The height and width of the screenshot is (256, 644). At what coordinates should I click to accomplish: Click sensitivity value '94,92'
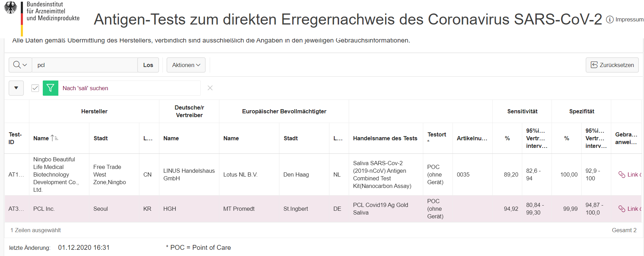(511, 209)
